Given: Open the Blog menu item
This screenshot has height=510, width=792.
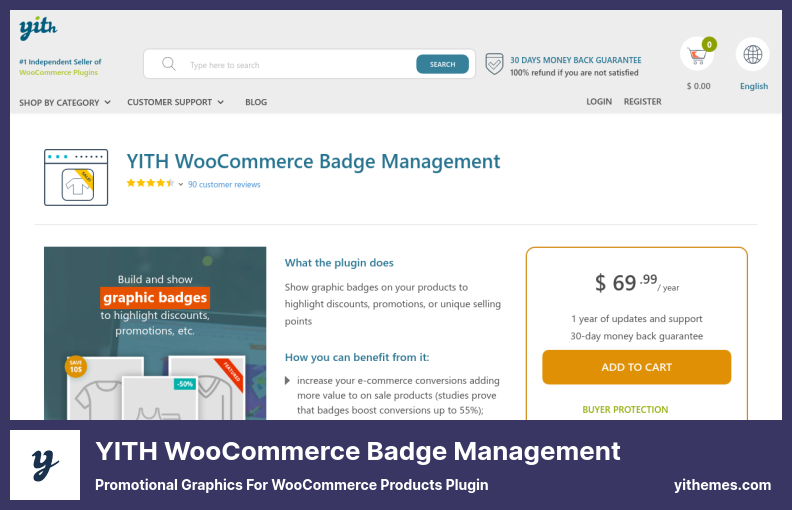Looking at the screenshot, I should (x=256, y=102).
